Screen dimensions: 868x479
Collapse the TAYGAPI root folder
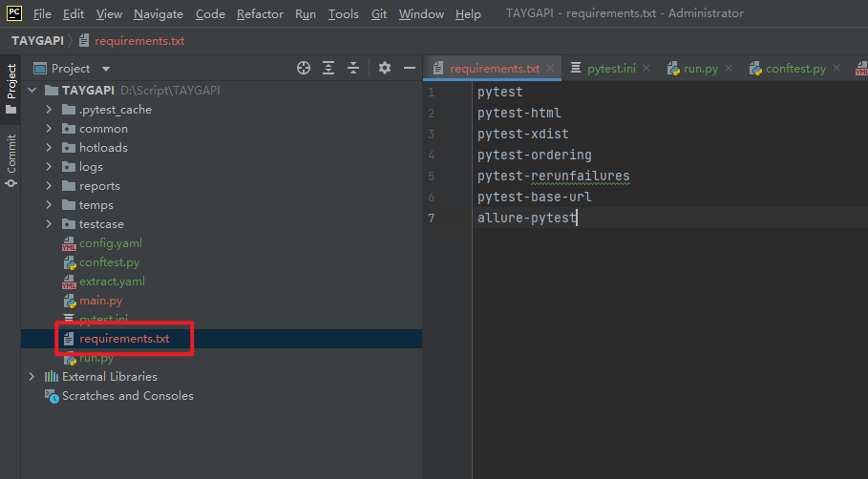click(x=32, y=91)
